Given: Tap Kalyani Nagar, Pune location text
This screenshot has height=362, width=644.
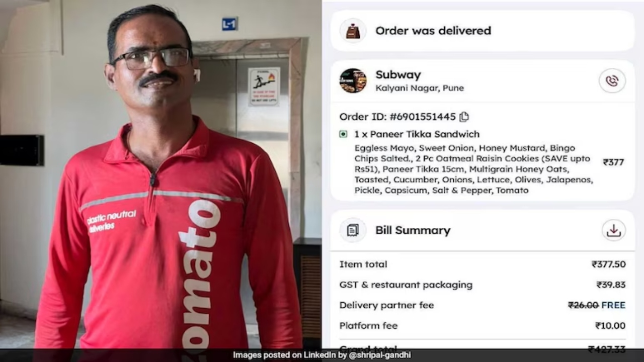Looking at the screenshot, I should (420, 88).
